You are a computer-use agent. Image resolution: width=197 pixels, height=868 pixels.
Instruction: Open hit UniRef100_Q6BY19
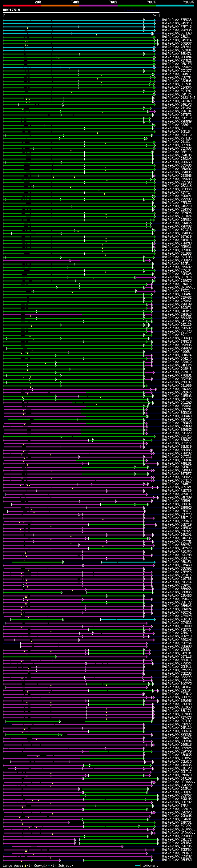click(x=176, y=525)
